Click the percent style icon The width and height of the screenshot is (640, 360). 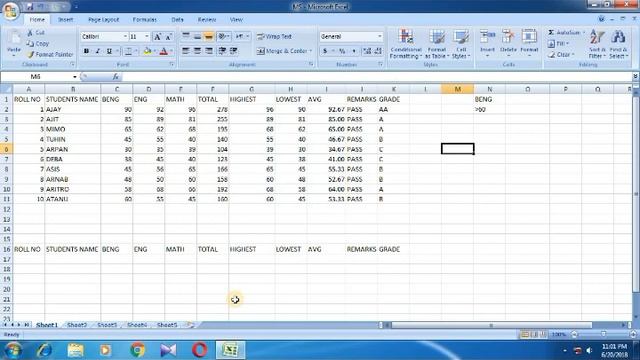[x=342, y=51]
